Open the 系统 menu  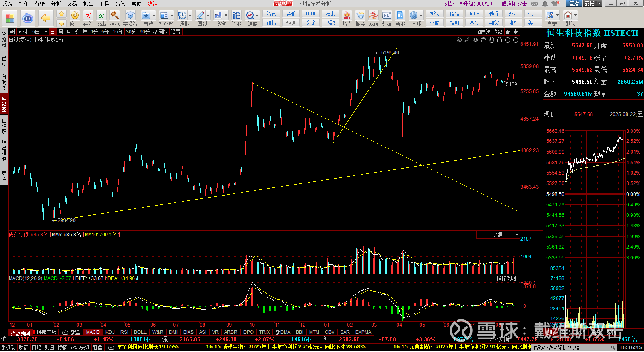[x=8, y=4]
